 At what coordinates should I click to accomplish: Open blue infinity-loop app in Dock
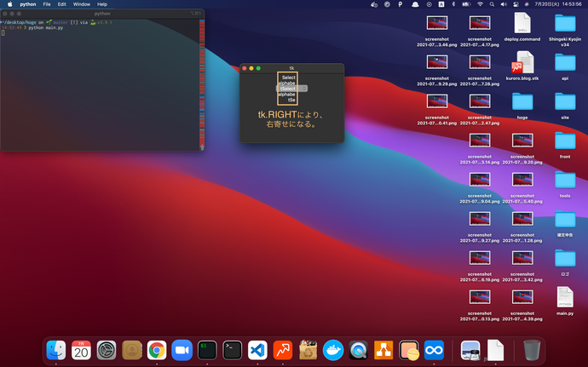pos(434,351)
